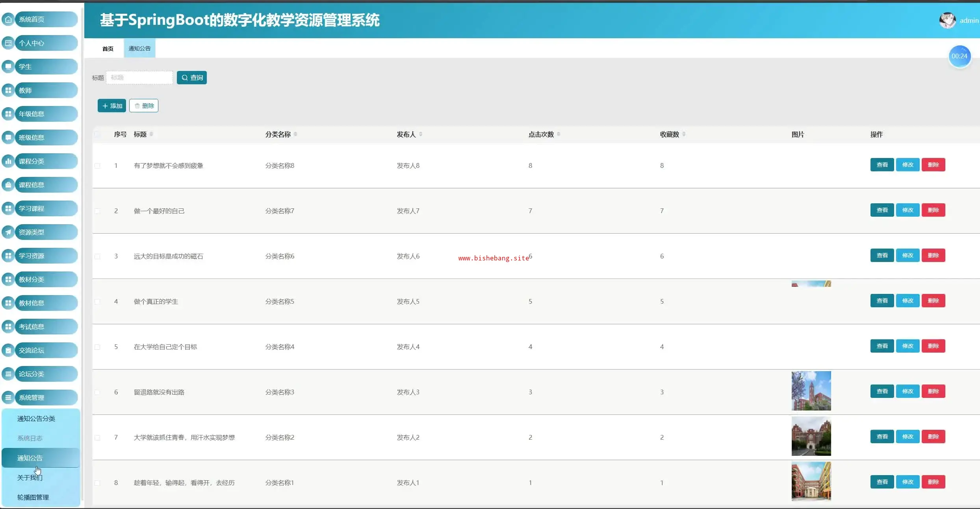Click the monitor icon next to 学生
This screenshot has width=980, height=509.
[x=8, y=67]
